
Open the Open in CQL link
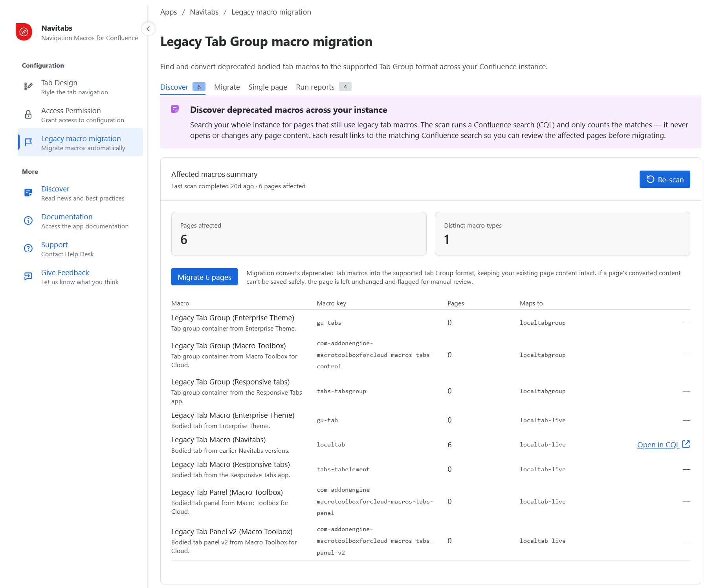point(658,445)
